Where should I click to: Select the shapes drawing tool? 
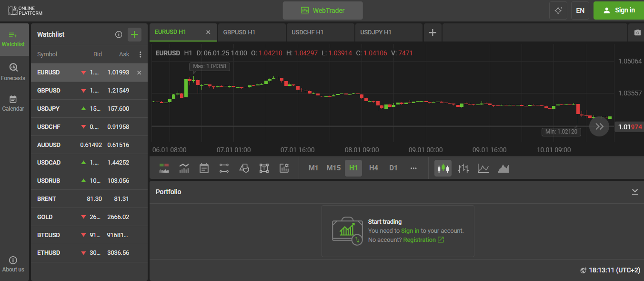[x=244, y=168]
